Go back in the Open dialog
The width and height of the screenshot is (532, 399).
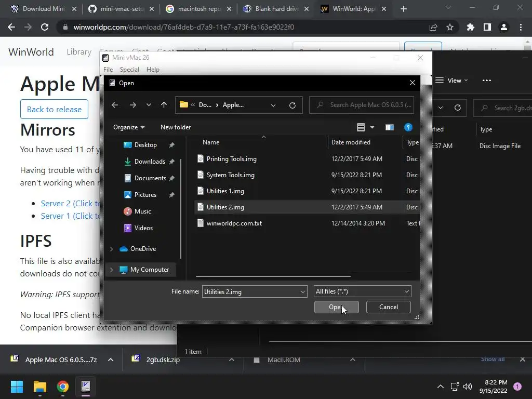[x=115, y=105]
